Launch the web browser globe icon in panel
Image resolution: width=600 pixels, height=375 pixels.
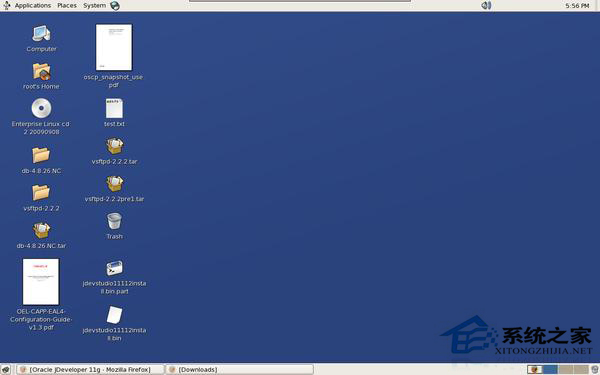115,5
